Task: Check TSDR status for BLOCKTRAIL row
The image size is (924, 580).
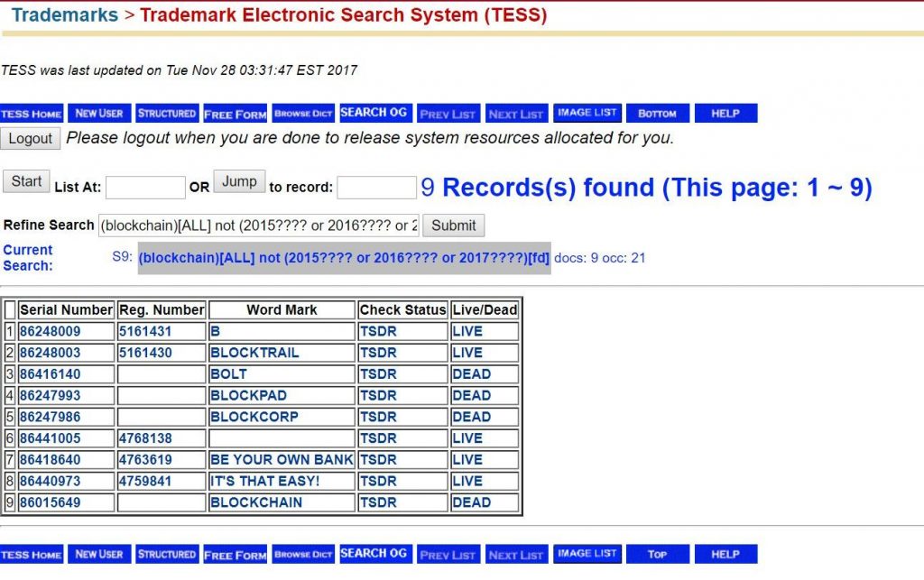Action: click(378, 353)
